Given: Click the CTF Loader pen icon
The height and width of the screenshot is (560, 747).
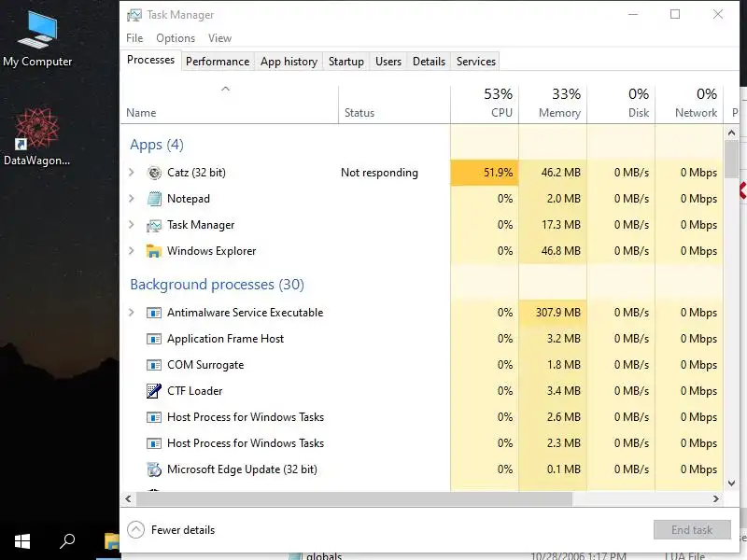Looking at the screenshot, I should [154, 391].
